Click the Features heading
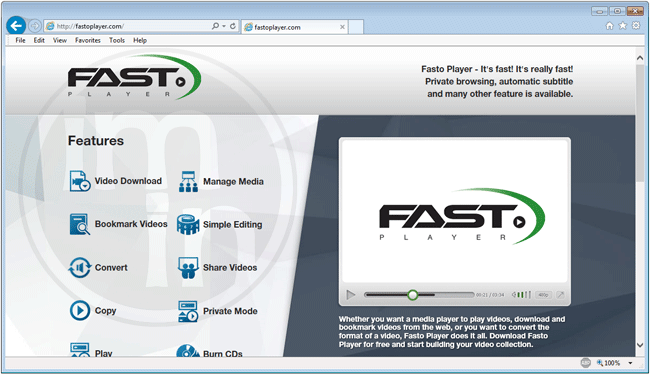 click(96, 141)
